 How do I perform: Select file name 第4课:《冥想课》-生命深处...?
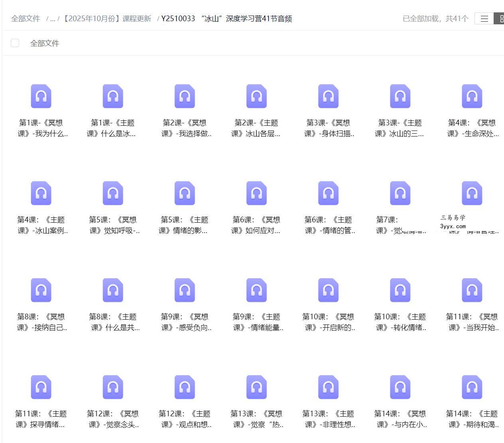click(472, 128)
